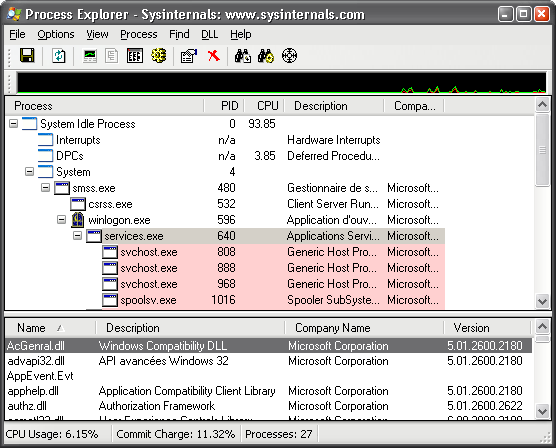Image resolution: width=556 pixels, height=448 pixels.
Task: Click the crosshair Find Window's Process icon
Action: [289, 56]
